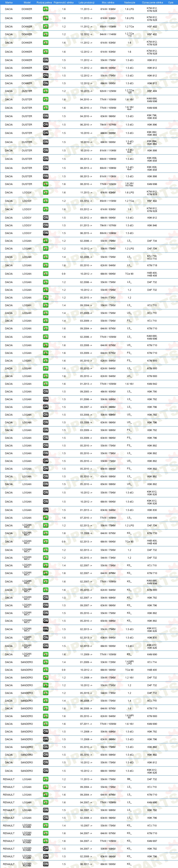Click PB icon in Sandero 53kW / 72KM row
The width and height of the screenshot is (178, 868).
(46, 662)
